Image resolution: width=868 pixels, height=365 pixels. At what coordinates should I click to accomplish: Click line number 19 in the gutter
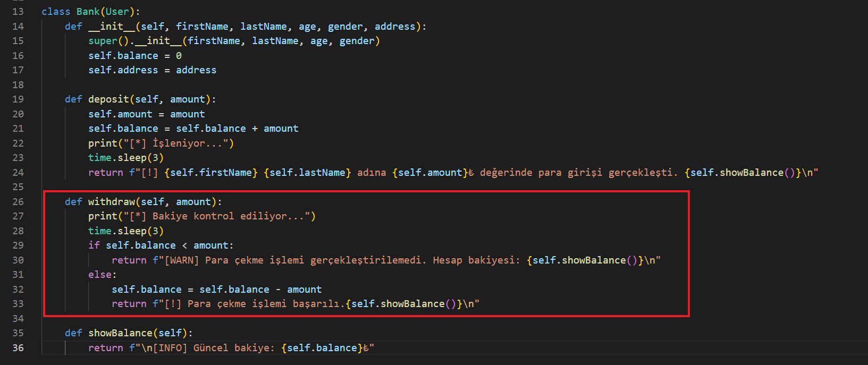(x=18, y=99)
